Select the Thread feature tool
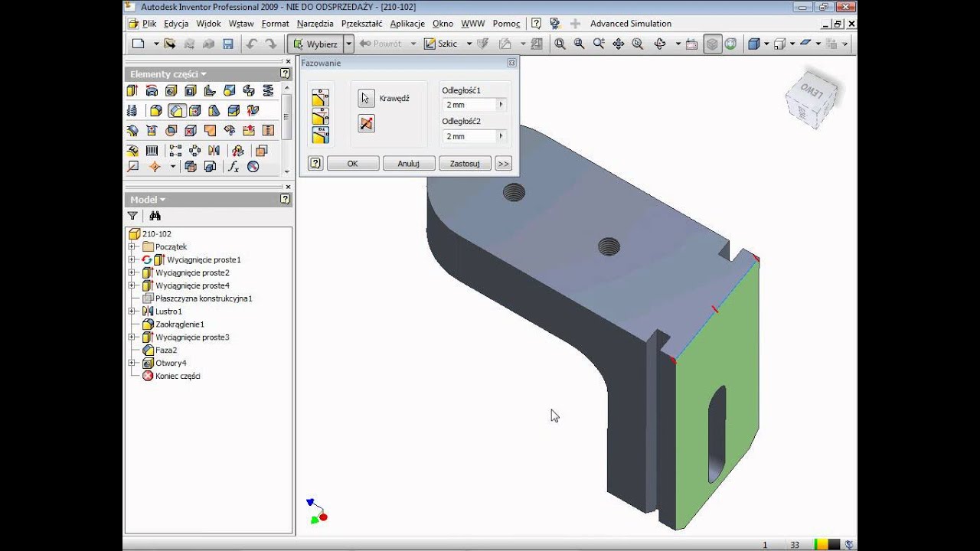The width and height of the screenshot is (980, 551). 132,111
